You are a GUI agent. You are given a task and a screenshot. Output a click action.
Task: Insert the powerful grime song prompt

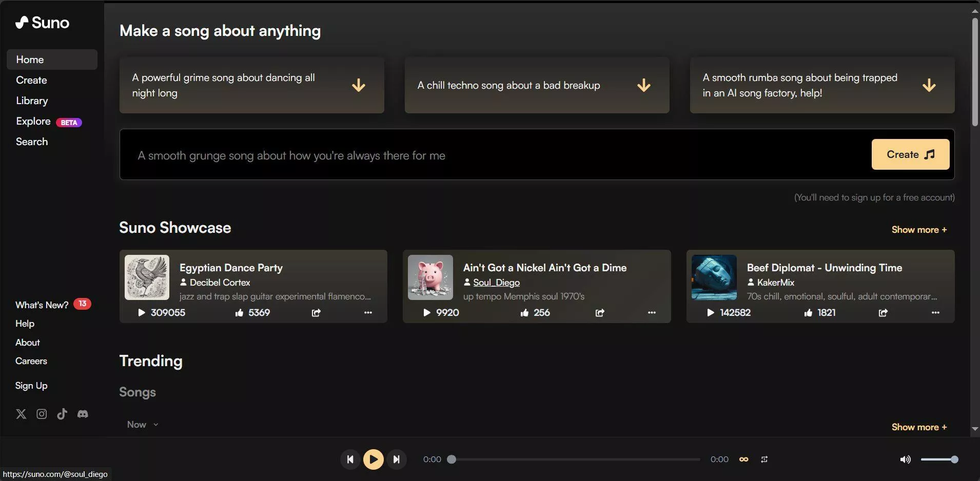pos(252,85)
